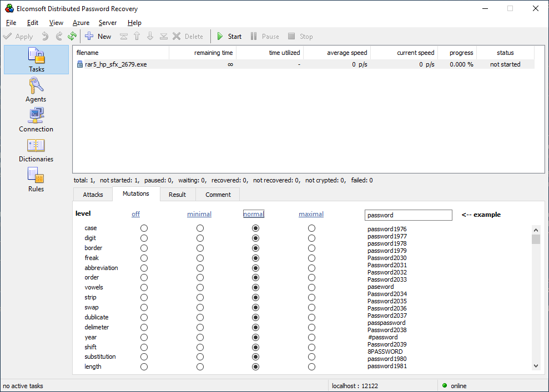Open the Connection panel
Image resolution: width=549 pixels, height=392 pixels.
[x=36, y=120]
